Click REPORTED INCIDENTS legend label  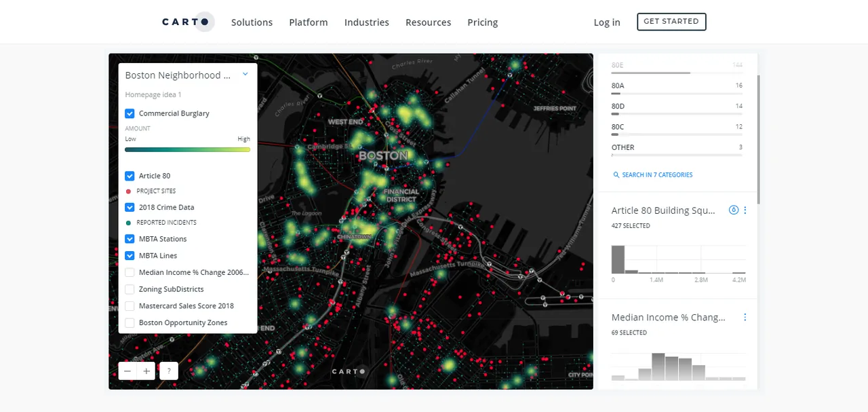(x=167, y=223)
